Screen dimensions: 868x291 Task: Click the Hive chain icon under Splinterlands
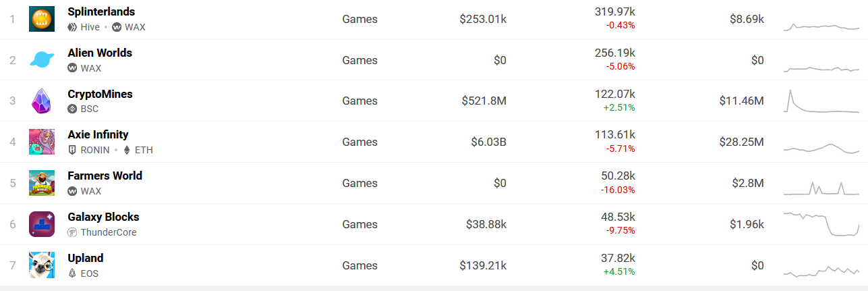[x=72, y=27]
